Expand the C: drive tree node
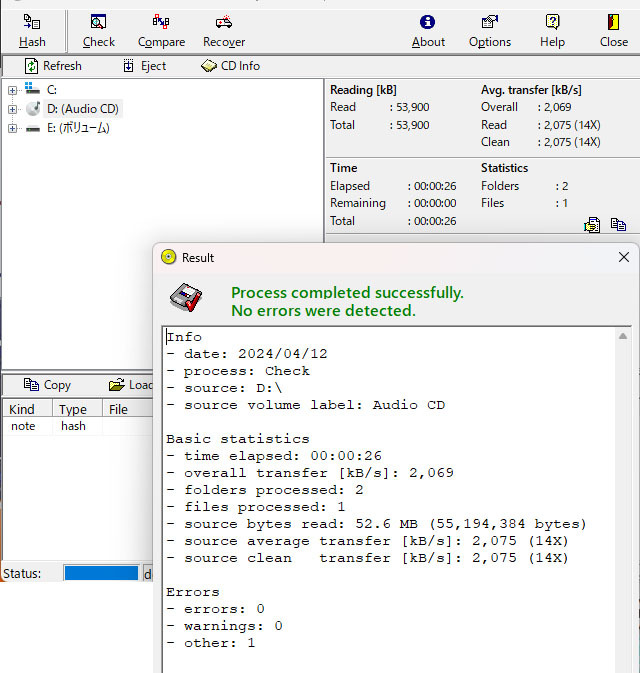640x673 pixels. (x=12, y=90)
